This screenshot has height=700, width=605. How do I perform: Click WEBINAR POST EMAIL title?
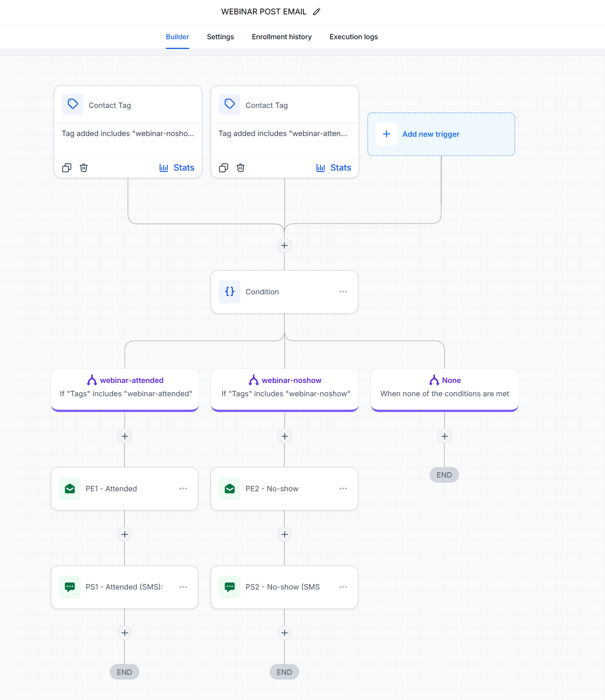[x=264, y=12]
